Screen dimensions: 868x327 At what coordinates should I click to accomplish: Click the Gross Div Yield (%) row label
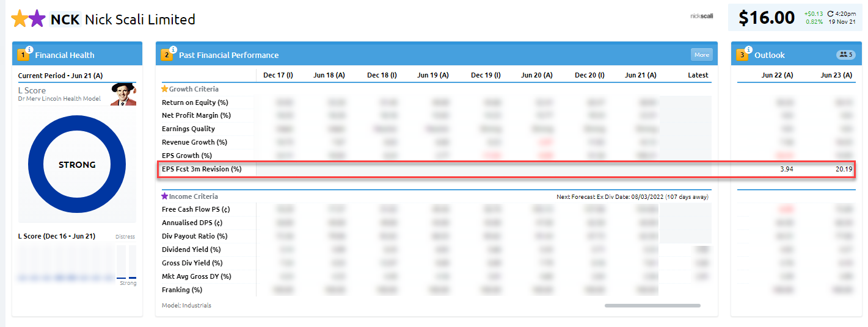(x=192, y=263)
